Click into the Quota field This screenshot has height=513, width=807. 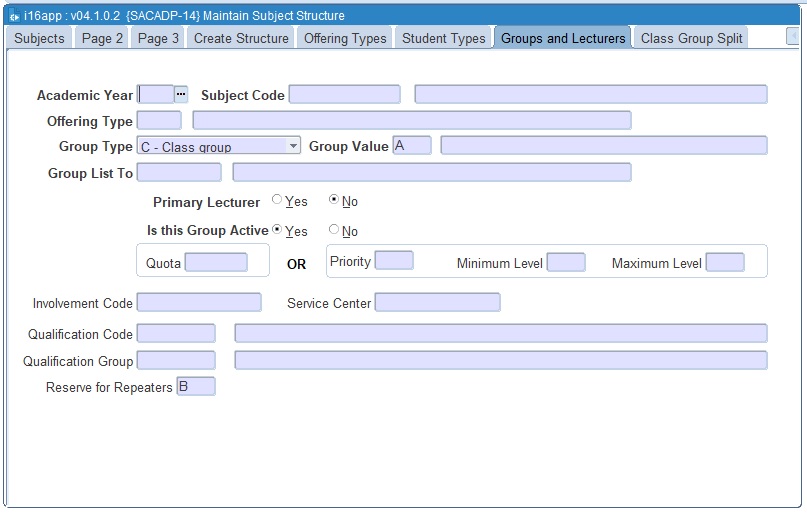[x=216, y=263]
